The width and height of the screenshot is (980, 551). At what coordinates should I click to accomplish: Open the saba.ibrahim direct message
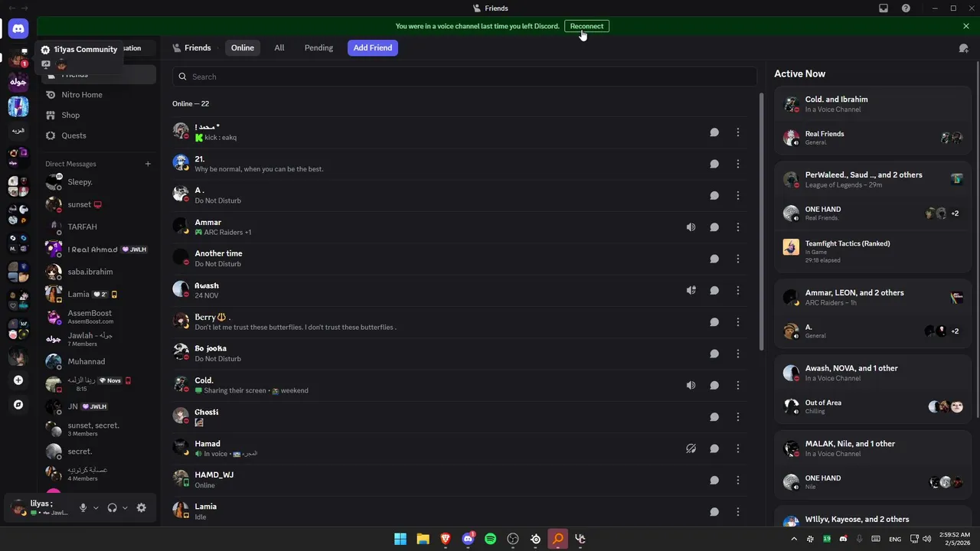pos(99,272)
